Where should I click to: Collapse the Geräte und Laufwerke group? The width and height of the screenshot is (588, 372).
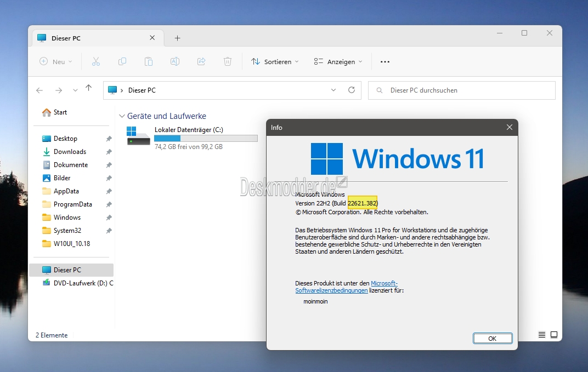tap(122, 116)
